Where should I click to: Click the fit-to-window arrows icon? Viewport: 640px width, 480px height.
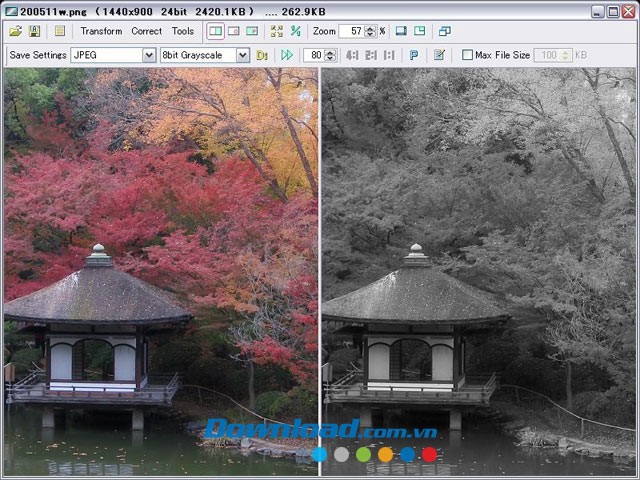pyautogui.click(x=277, y=31)
